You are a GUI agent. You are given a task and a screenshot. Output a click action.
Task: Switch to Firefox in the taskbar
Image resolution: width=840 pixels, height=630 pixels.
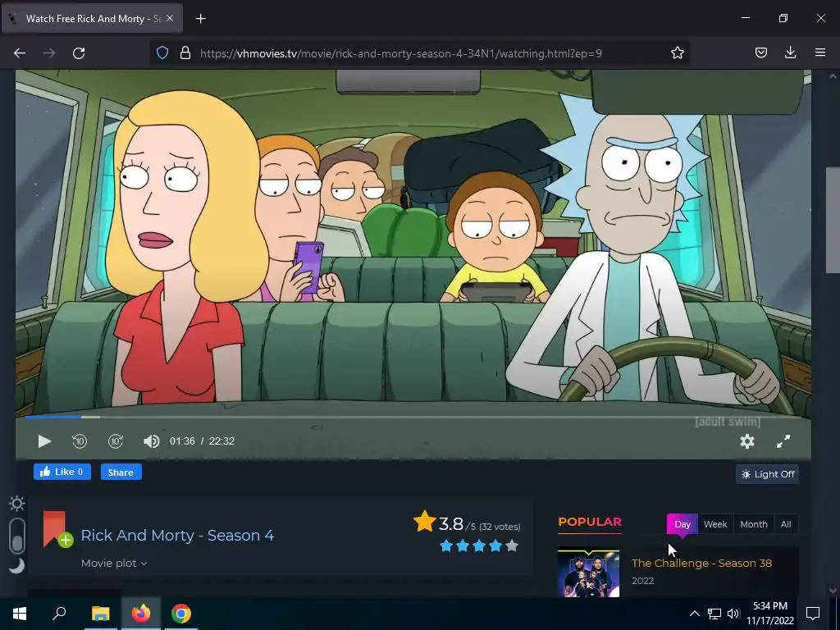141,614
